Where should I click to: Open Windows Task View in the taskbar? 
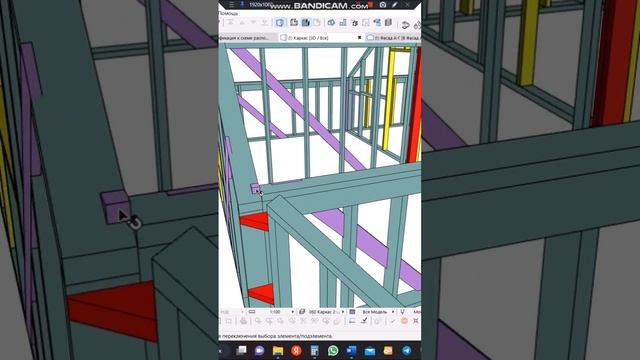241,351
